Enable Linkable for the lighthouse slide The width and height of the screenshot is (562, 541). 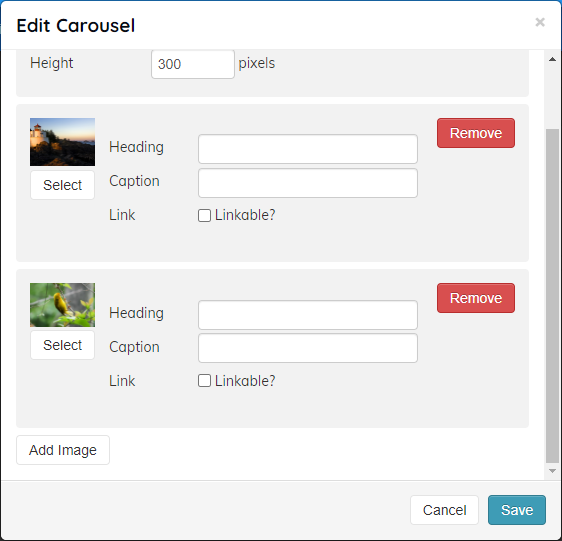click(x=204, y=215)
